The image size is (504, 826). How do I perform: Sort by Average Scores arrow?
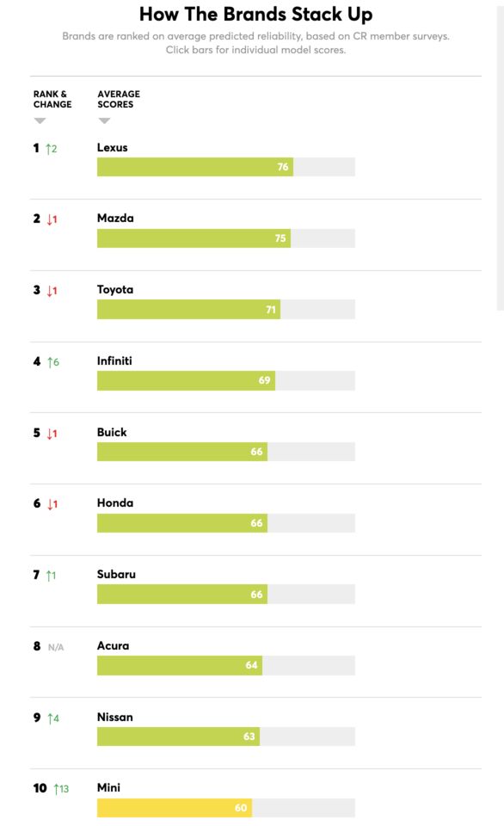click(x=104, y=120)
